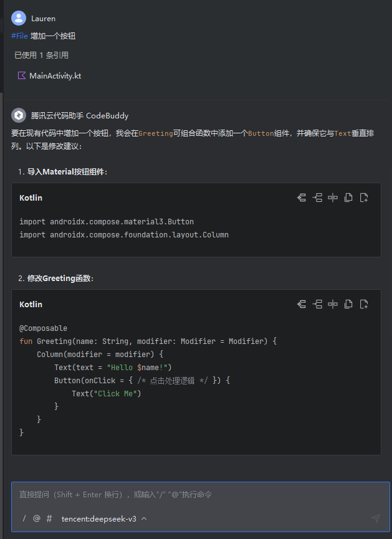The width and height of the screenshot is (392, 539).
Task: Click the new-file icon on the second code block
Action: click(364, 304)
